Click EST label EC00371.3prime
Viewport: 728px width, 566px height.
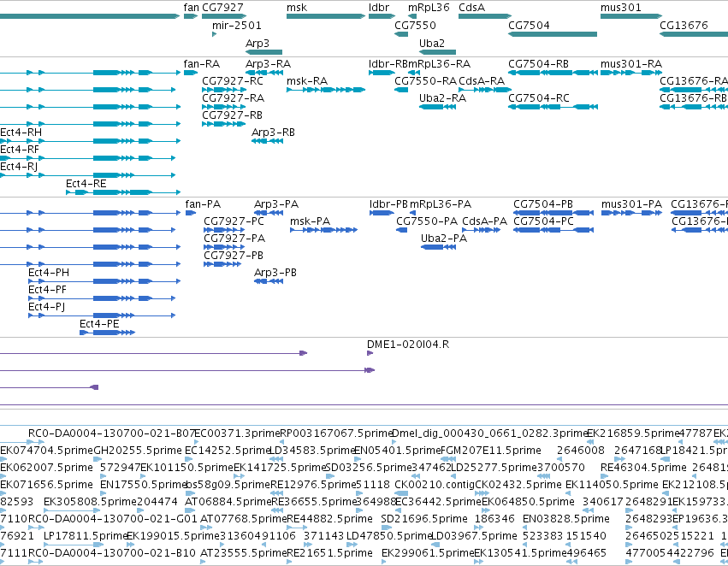237,433
